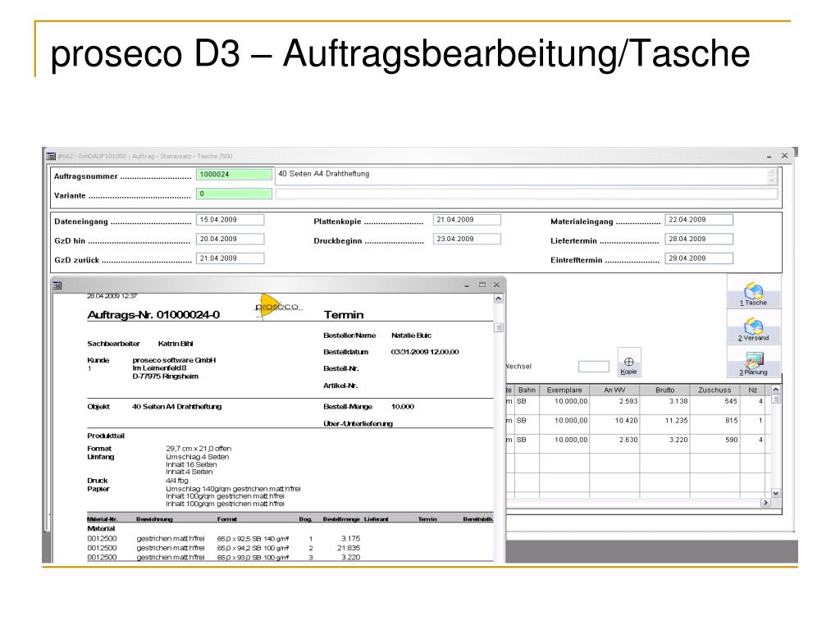Screen dimensions: 840x630
Task: Click the customer proseco software GmbH text
Action: tap(174, 360)
